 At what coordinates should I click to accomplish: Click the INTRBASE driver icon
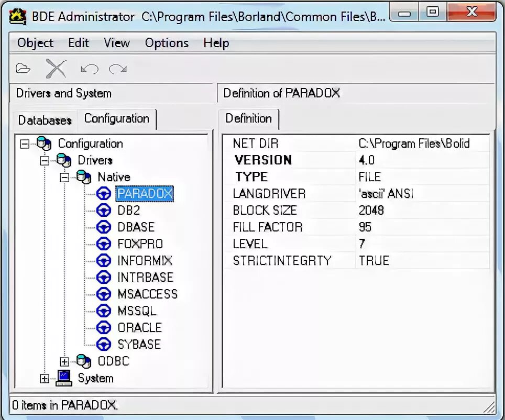coord(103,277)
